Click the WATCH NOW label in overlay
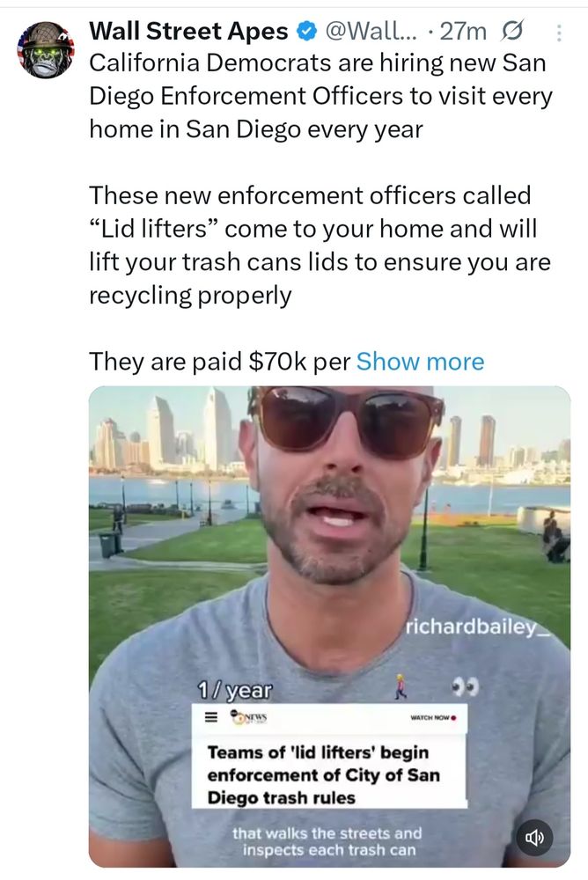Screen dimensions: 588x880 (x=433, y=717)
